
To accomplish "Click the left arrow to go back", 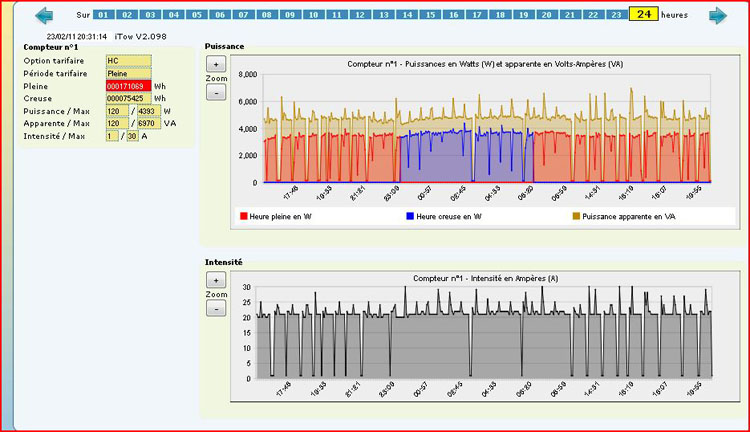I will click(44, 16).
